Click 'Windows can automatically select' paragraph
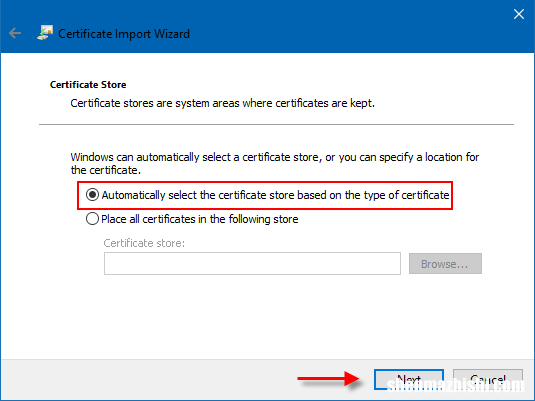This screenshot has height=401, width=535. [275, 163]
